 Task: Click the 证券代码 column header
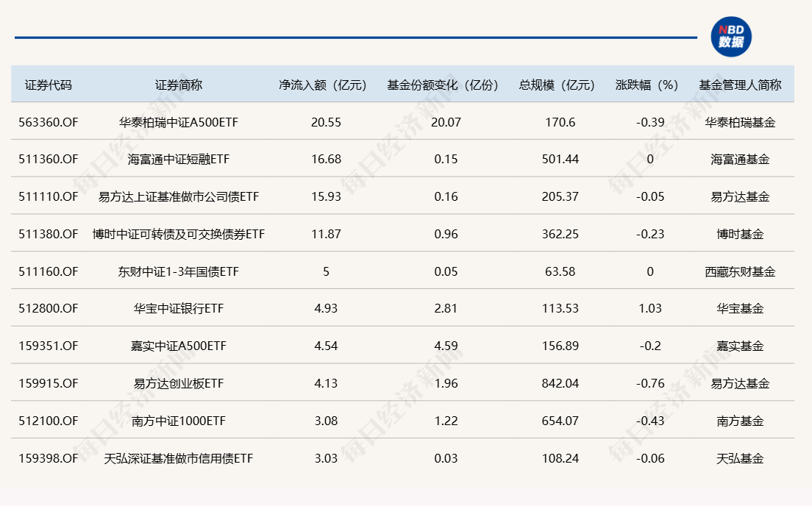48,85
